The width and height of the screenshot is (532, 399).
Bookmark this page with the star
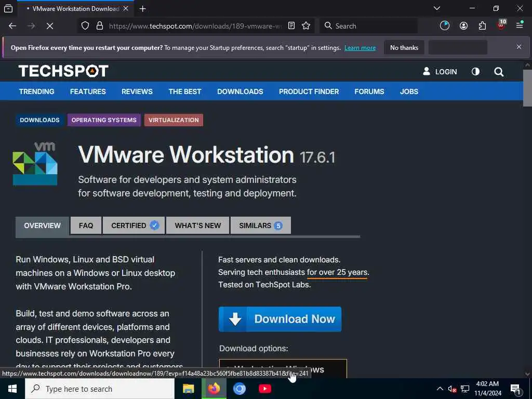tap(306, 26)
